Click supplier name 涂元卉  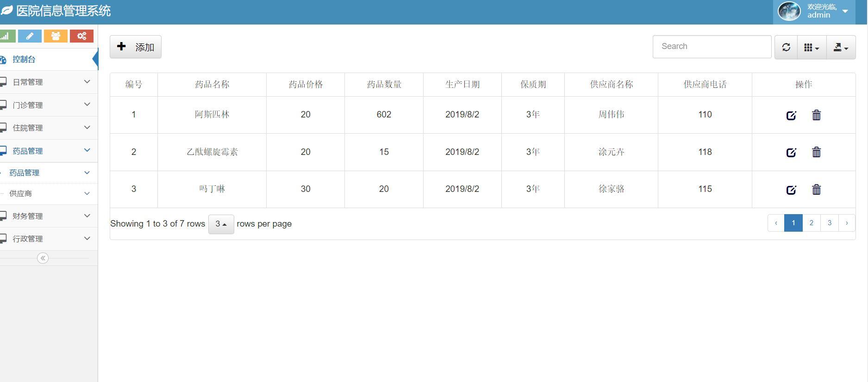click(x=612, y=152)
